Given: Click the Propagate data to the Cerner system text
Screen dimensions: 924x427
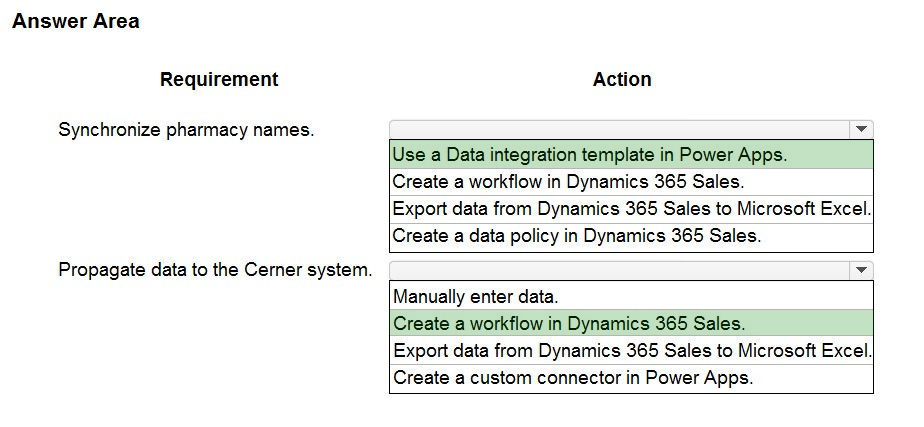Looking at the screenshot, I should pyautogui.click(x=215, y=270).
